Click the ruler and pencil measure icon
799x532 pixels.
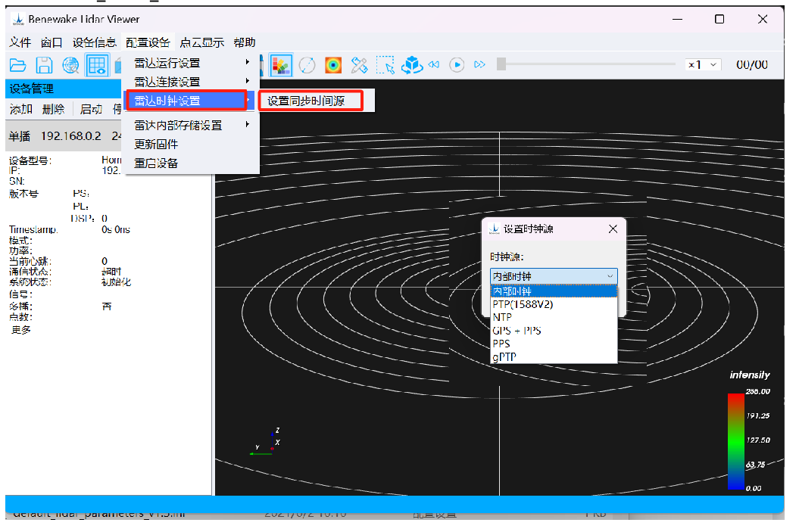click(359, 65)
